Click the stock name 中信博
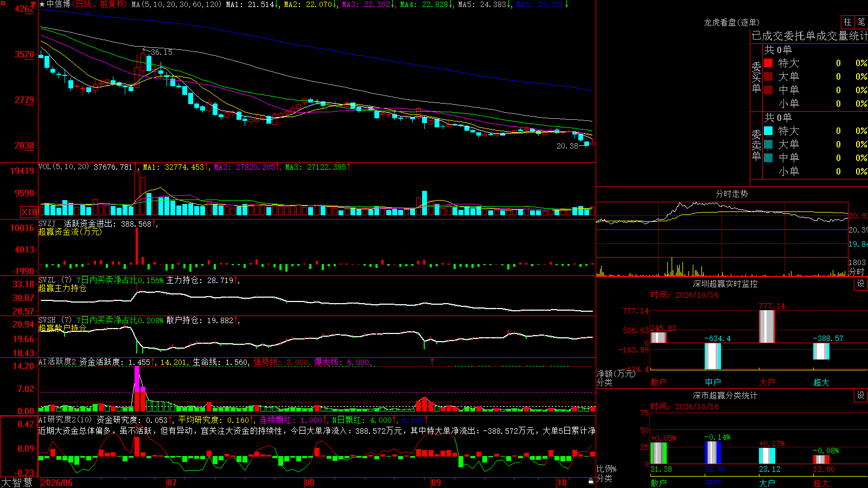The height and width of the screenshot is (488, 868). click(x=59, y=4)
